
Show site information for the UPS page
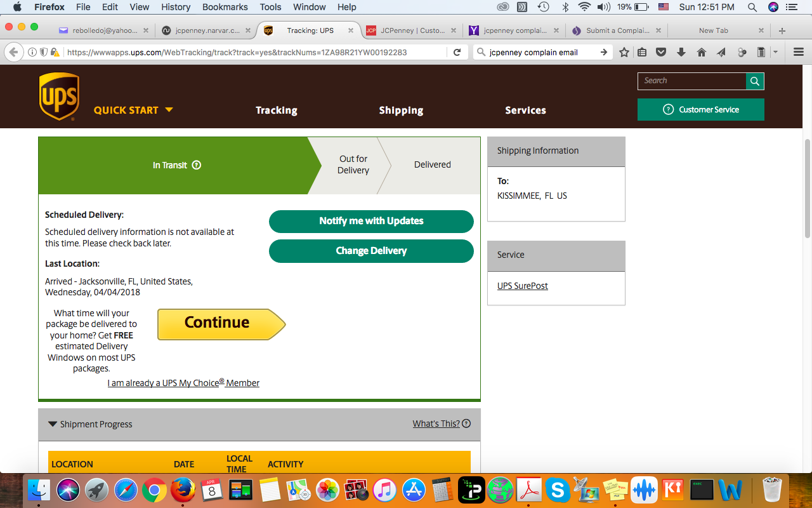click(32, 52)
